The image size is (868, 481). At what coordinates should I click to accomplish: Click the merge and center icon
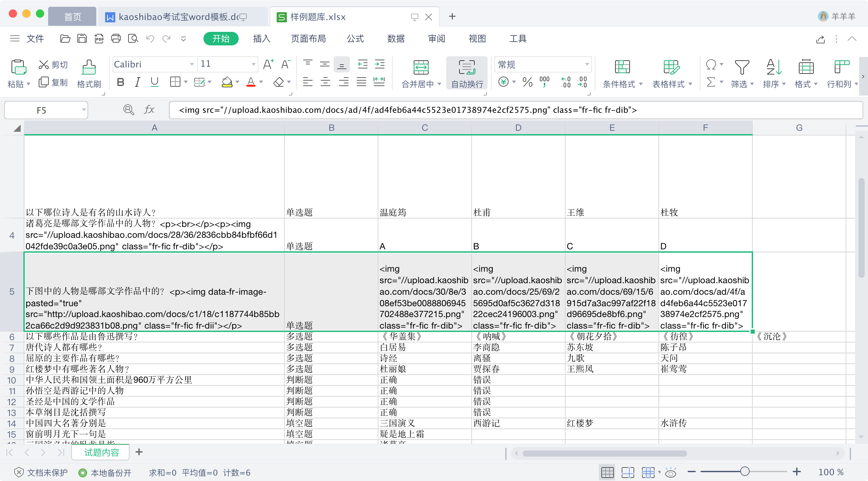point(421,67)
